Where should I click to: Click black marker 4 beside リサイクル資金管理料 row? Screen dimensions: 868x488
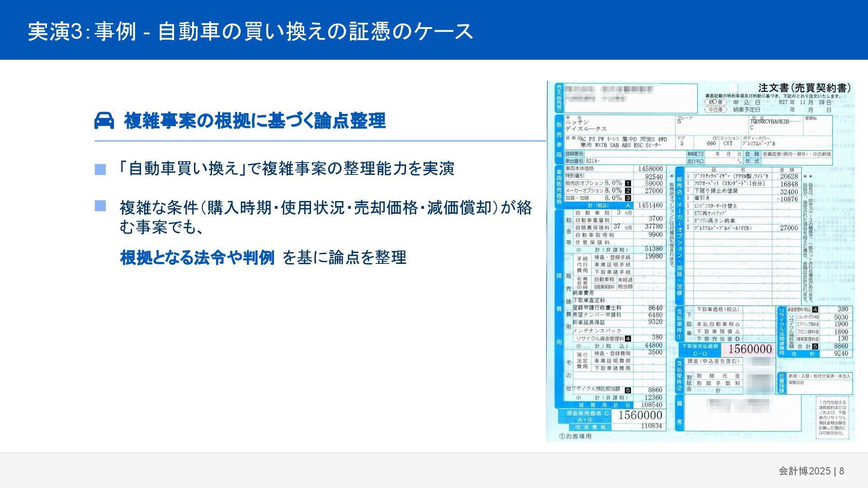628,338
